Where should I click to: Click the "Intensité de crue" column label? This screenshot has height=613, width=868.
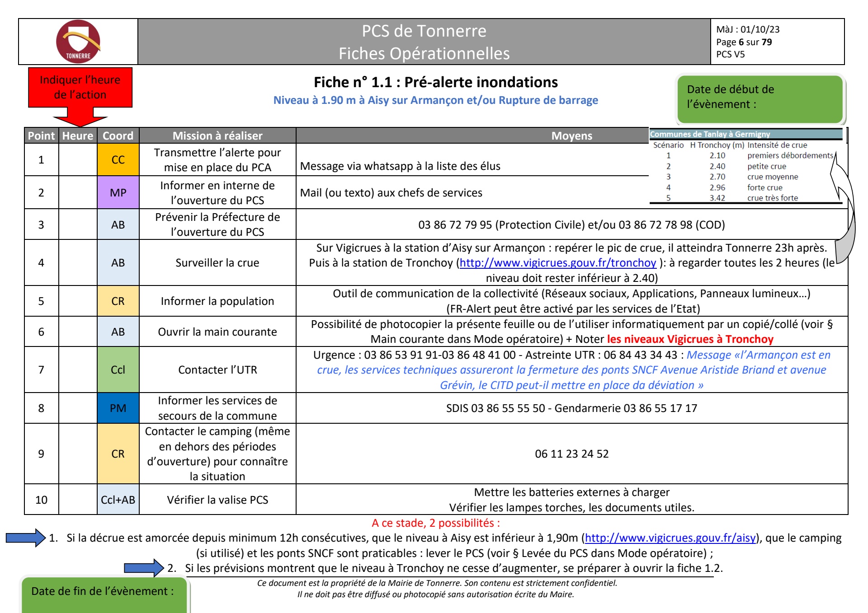777,145
